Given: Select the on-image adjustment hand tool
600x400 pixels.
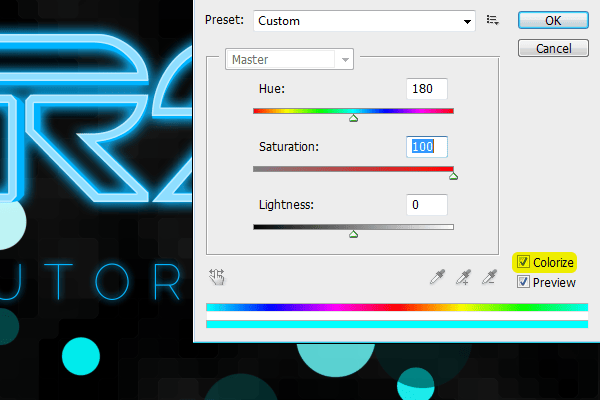Looking at the screenshot, I should pos(217,276).
